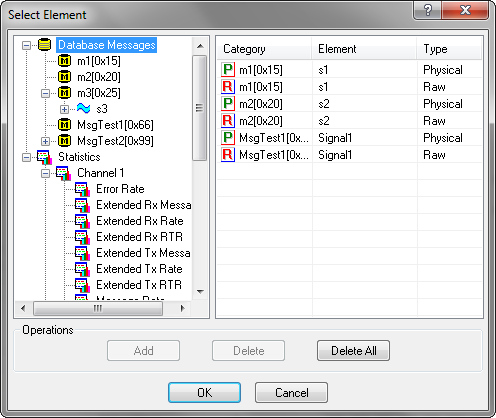Click the Database Messages database icon

coord(44,45)
